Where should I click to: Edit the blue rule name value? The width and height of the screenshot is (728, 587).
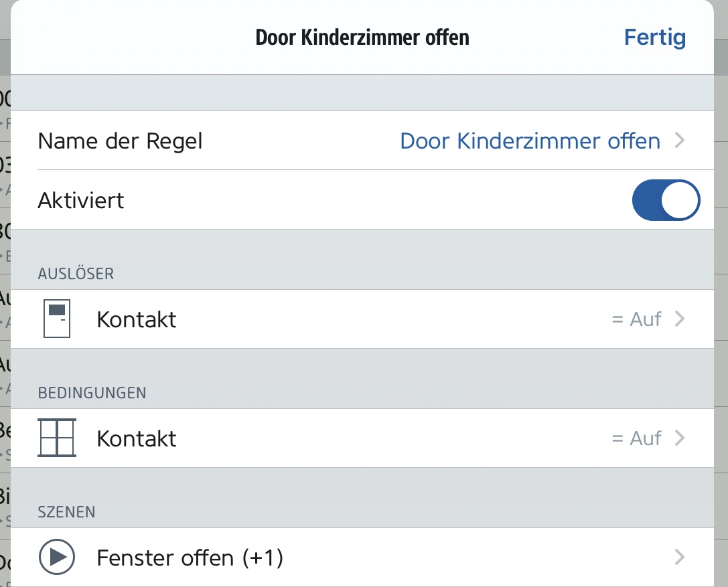pyautogui.click(x=530, y=141)
